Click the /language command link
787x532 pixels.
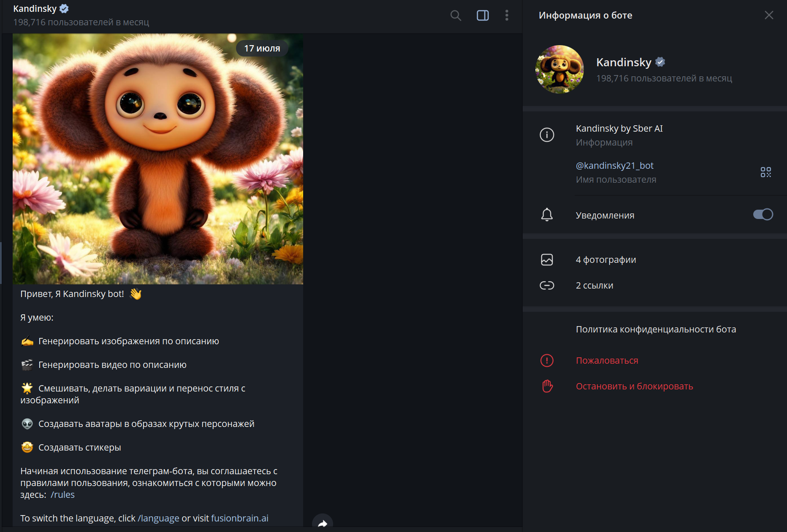[158, 518]
